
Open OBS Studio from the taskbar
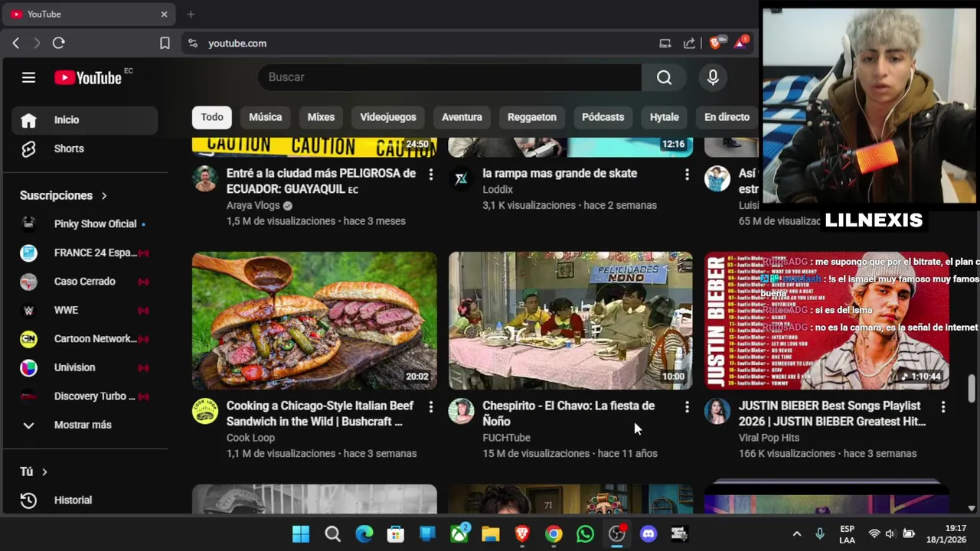617,534
